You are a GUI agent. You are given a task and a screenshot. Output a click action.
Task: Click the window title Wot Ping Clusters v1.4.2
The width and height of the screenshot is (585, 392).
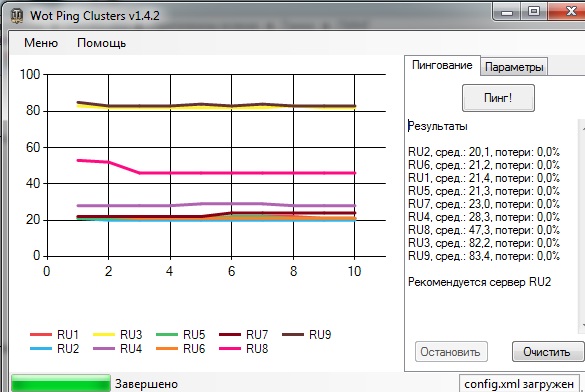[95, 16]
